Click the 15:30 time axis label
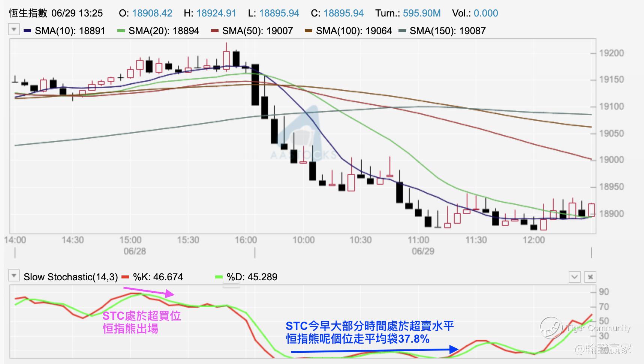 click(188, 240)
